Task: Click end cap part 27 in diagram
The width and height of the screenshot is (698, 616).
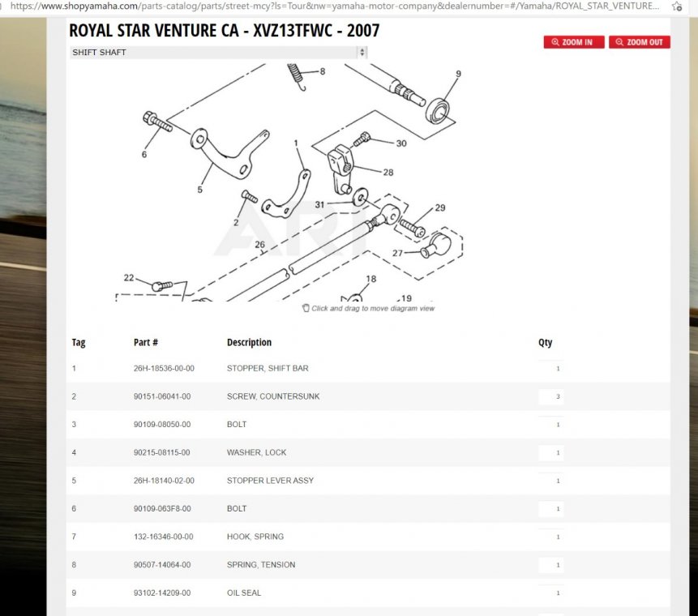Action: point(439,245)
